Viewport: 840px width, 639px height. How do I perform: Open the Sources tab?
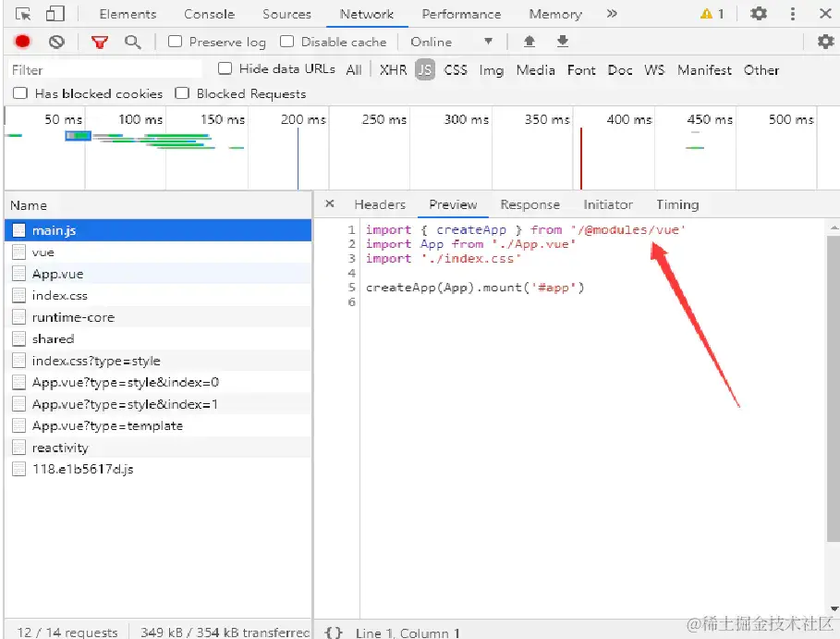(286, 14)
